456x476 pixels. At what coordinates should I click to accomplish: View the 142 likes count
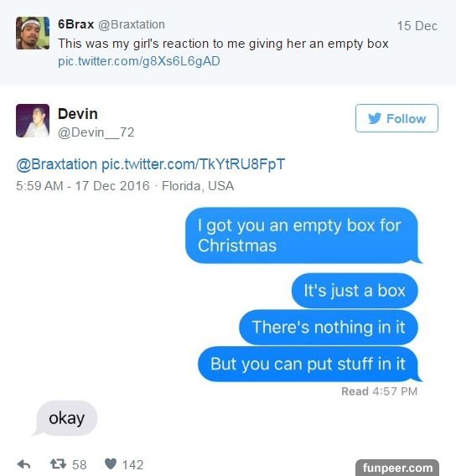[x=132, y=465]
